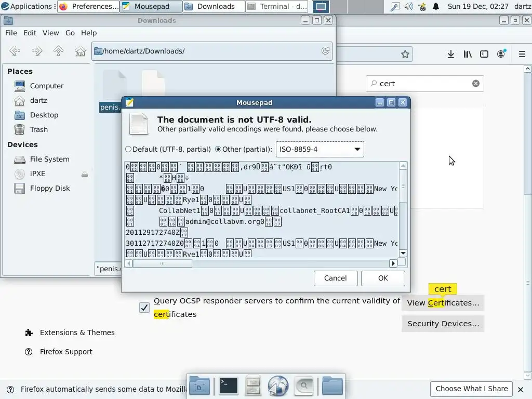This screenshot has width=532, height=399.
Task: Open Edit menu in Downloads window
Action: (30, 33)
